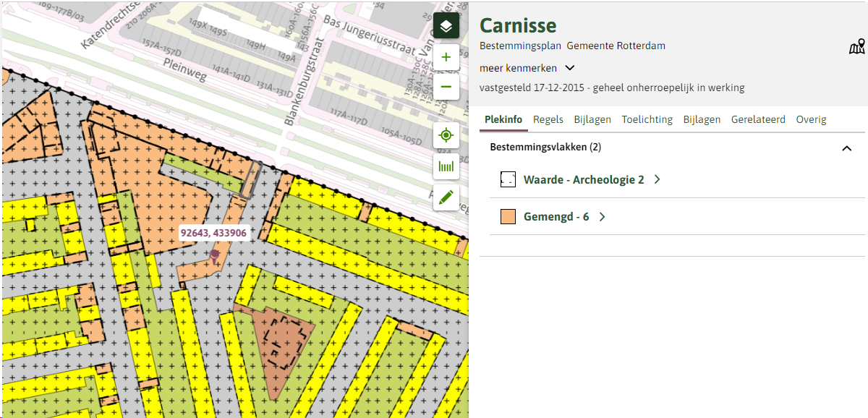Open the Toelichting tab
Image resolution: width=868 pixels, height=418 pixels.
pos(647,119)
